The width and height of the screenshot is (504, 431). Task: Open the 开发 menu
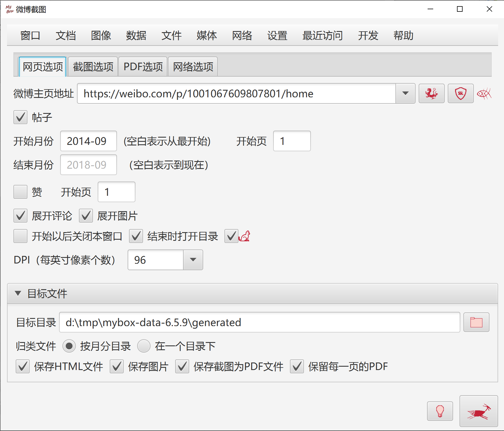[x=368, y=36]
